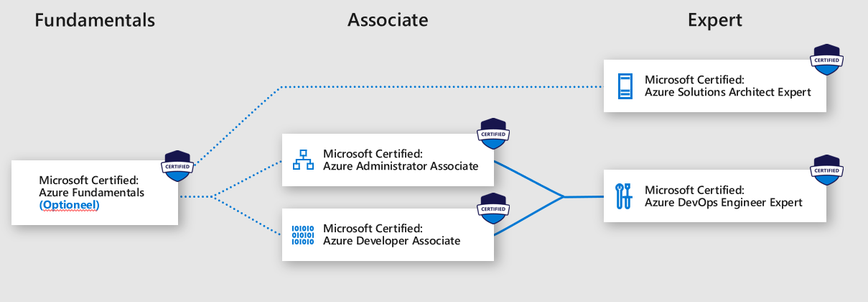868x302 pixels.
Task: Click the Certified badge on Azure Fundamentals card
Action: tap(177, 167)
